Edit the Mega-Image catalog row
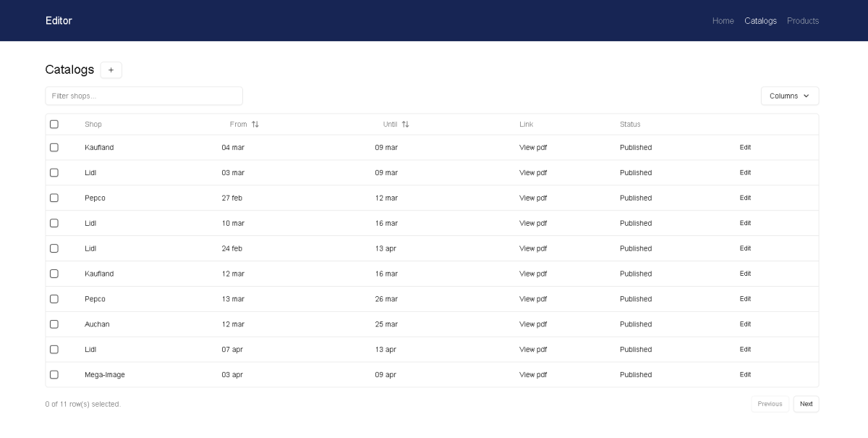868x438 pixels. 745,375
